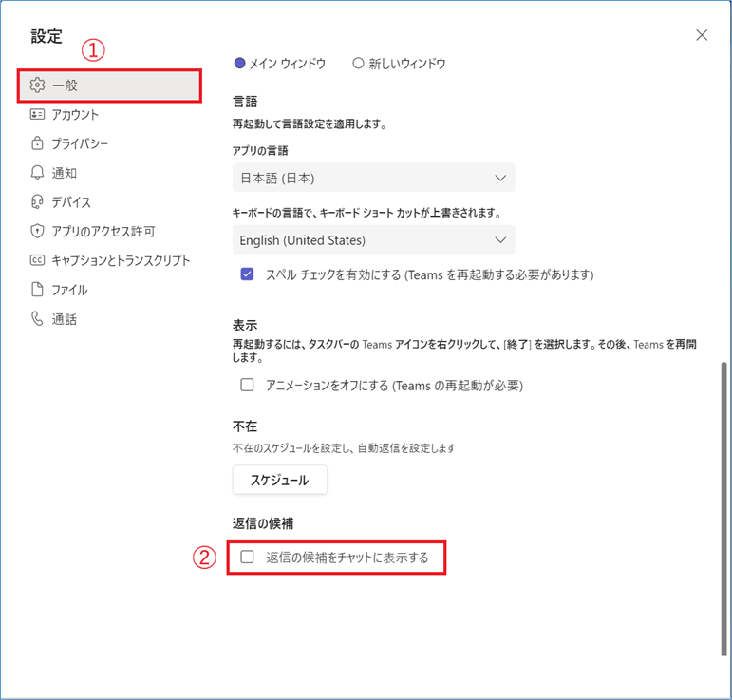This screenshot has width=732, height=700.
Task: Select the 新しいウィンドウ radio button
Action: [358, 64]
